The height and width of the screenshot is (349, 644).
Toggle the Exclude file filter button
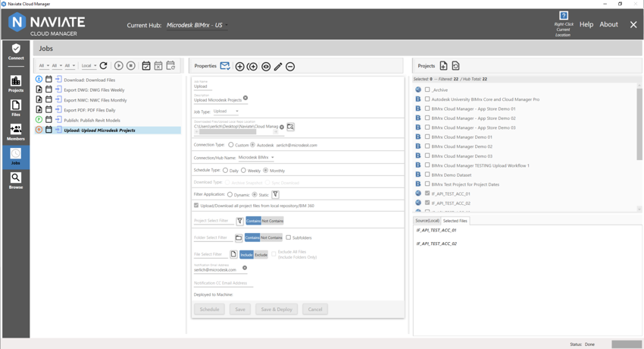[x=261, y=255]
